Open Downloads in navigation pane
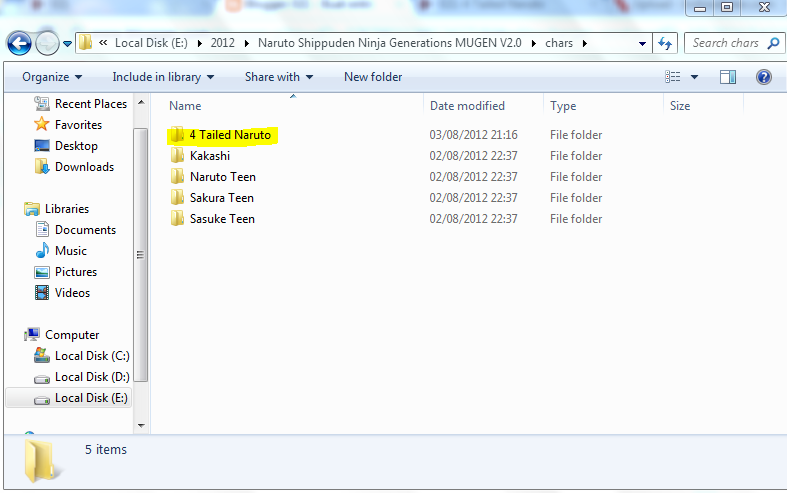787x493 pixels. click(x=74, y=167)
